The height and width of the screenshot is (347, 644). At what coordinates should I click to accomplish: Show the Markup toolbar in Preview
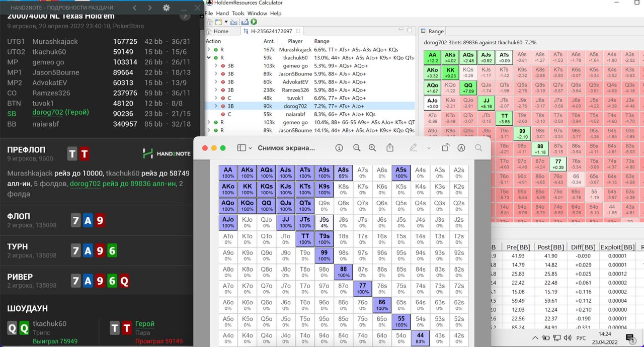pyautogui.click(x=461, y=148)
